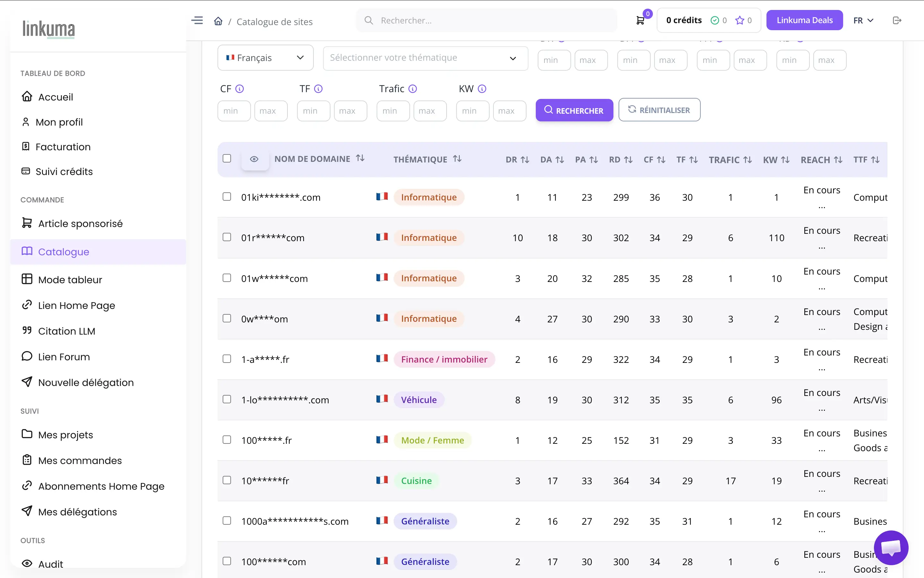Image resolution: width=924 pixels, height=578 pixels.
Task: Open the FR language selector
Action: (863, 20)
